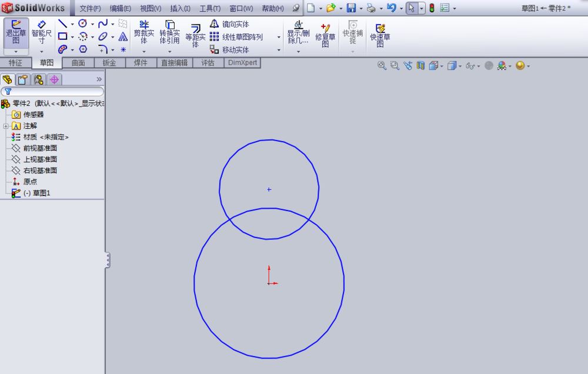This screenshot has height=374, width=588.
Task: Open the Print icon in the top toolbar
Action: (371, 8)
